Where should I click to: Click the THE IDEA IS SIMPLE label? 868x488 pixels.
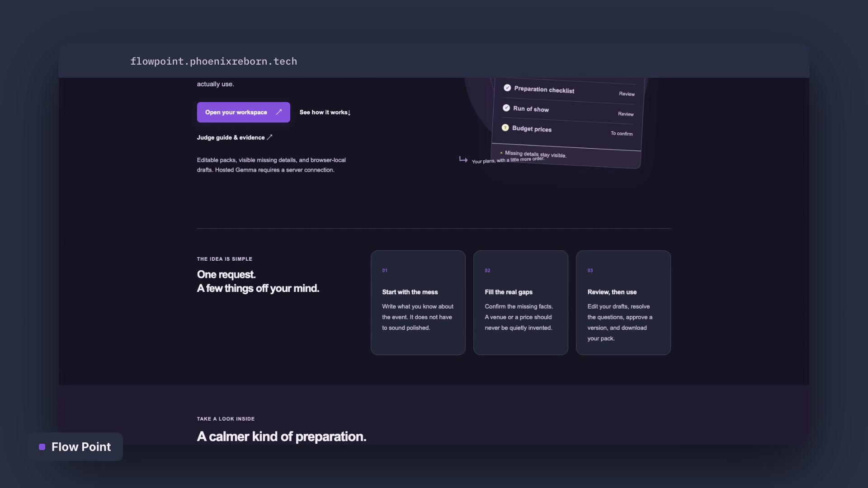click(x=225, y=259)
